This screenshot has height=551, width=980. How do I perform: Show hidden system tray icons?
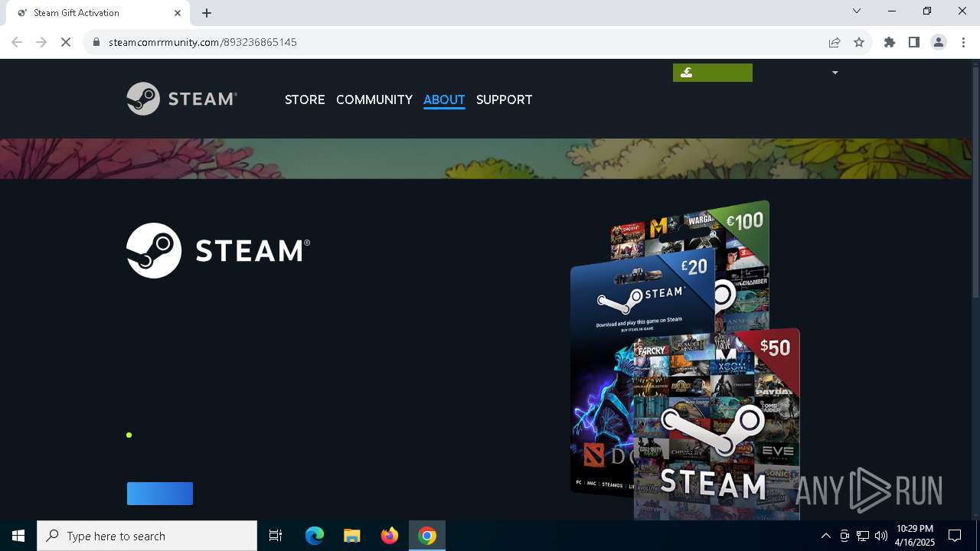(825, 536)
